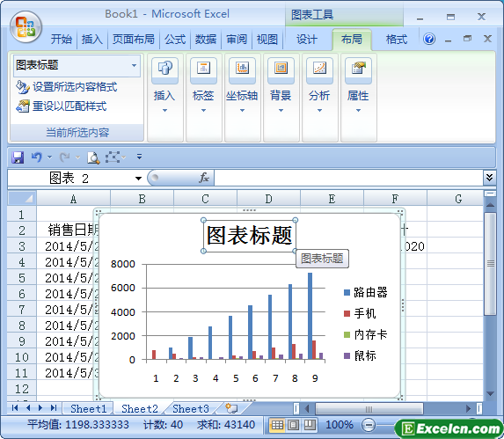Switch to Page Layout view icon

(x=293, y=425)
